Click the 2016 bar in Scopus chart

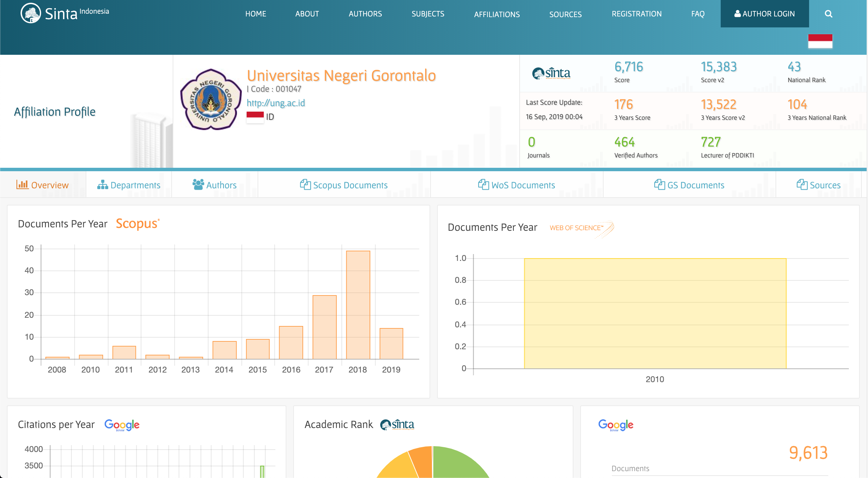tap(291, 342)
